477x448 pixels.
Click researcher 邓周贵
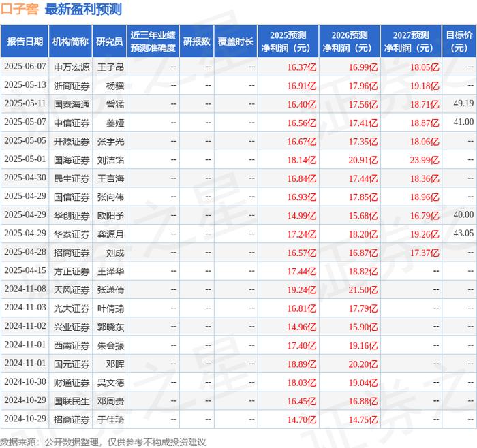(x=110, y=401)
